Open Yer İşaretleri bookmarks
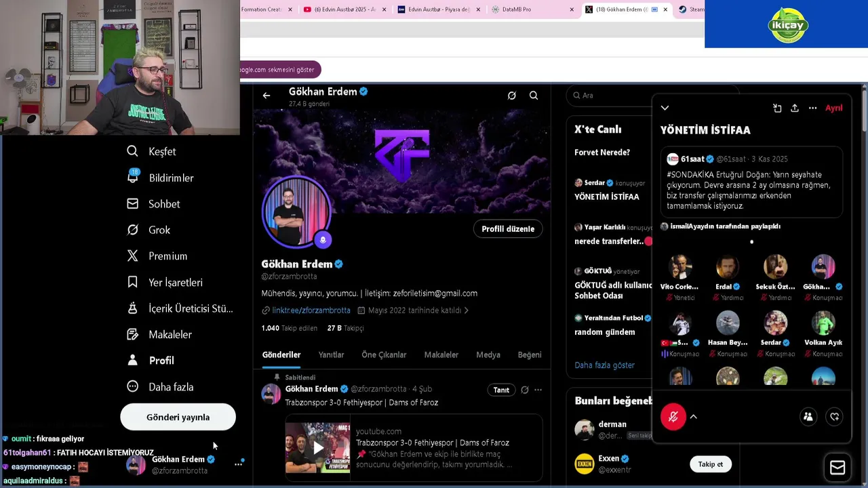The image size is (868, 488). [x=165, y=282]
